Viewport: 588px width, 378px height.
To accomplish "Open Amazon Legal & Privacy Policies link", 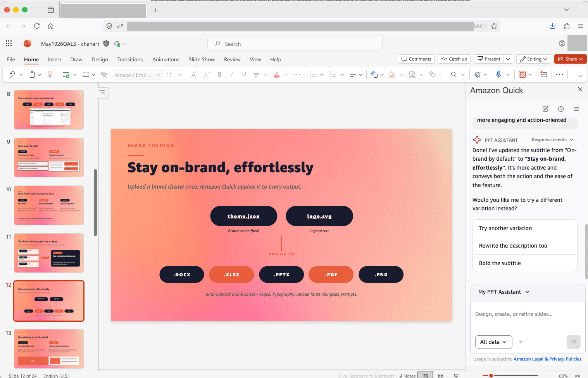I will coord(547,359).
